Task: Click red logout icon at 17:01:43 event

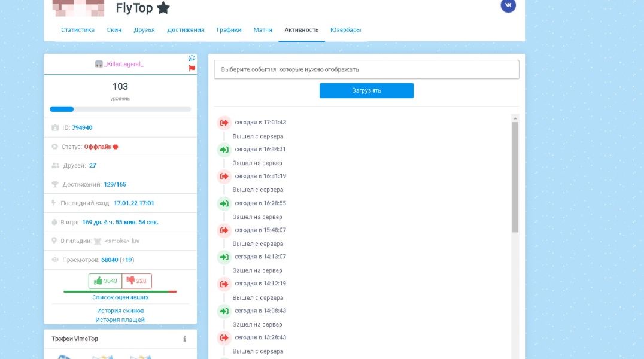Action: click(224, 123)
